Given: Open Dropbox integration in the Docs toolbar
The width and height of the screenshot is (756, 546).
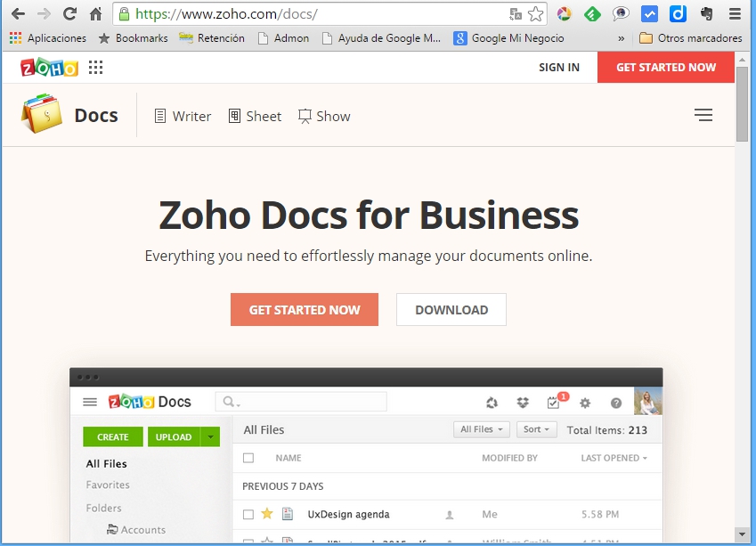Looking at the screenshot, I should coord(523,402).
